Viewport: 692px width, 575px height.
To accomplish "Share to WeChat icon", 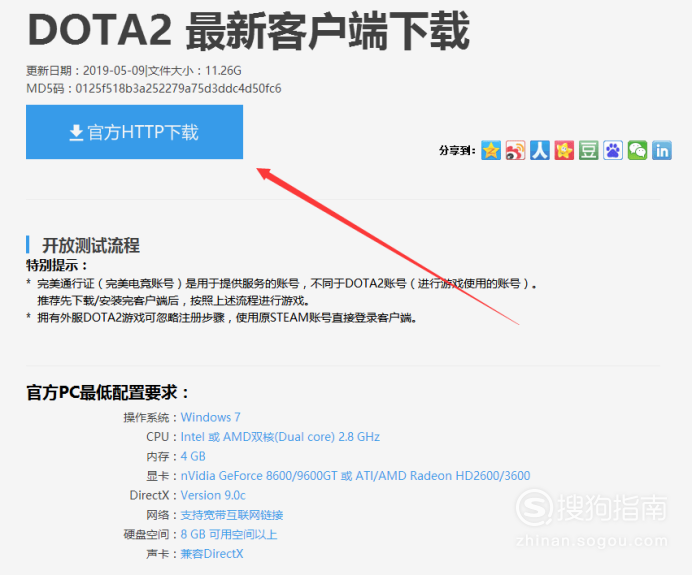I will (x=637, y=150).
